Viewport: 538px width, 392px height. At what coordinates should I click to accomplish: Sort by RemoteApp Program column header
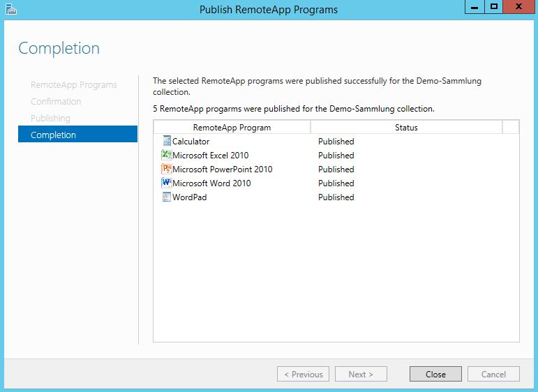coord(232,128)
